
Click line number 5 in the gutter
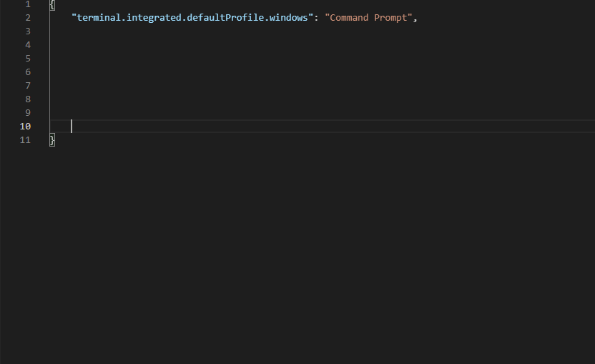(28, 59)
